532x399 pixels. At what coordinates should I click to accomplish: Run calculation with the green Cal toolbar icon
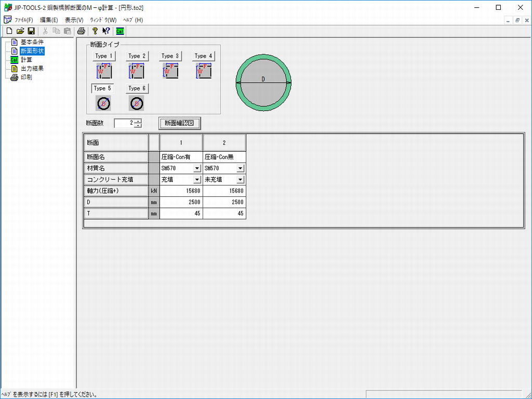tap(120, 31)
